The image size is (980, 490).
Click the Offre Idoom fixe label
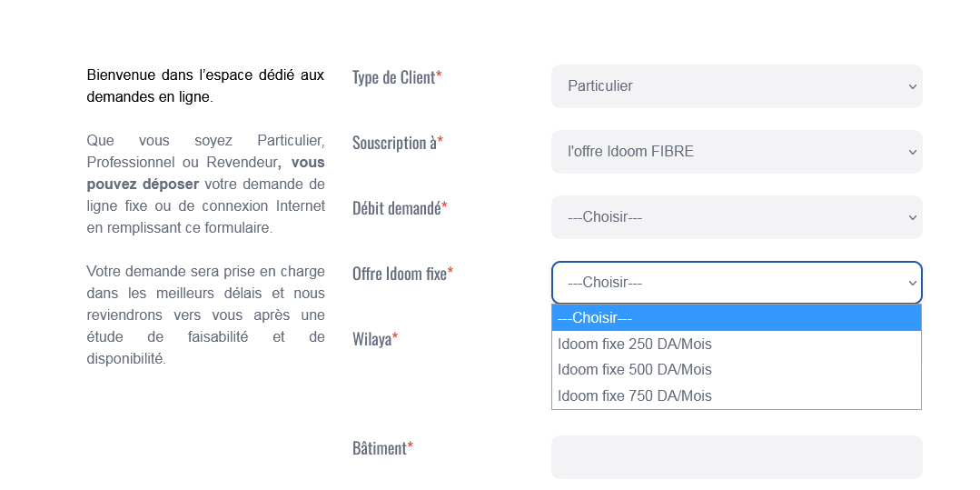click(400, 274)
